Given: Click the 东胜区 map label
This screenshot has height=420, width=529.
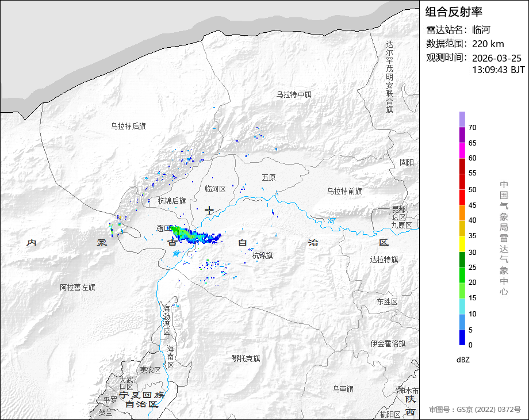Looking at the screenshot, I should pyautogui.click(x=387, y=302).
